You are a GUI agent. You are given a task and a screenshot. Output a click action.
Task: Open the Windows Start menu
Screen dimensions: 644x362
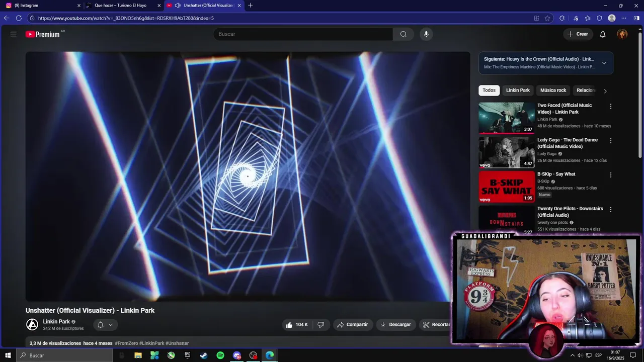(x=8, y=355)
